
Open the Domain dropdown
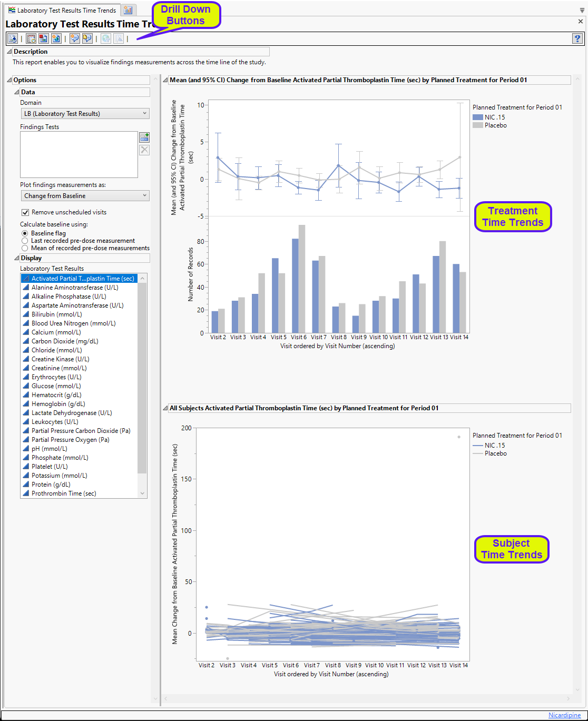(x=85, y=114)
